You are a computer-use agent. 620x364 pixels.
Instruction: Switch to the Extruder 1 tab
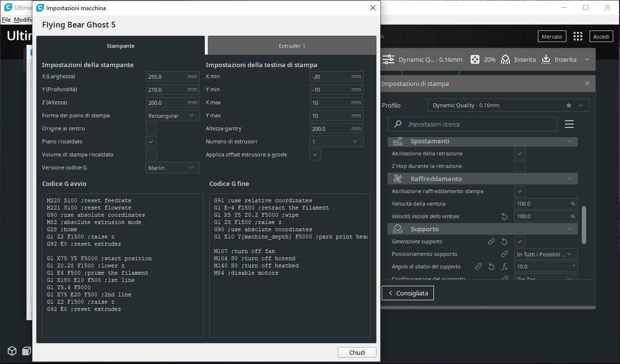coord(292,45)
